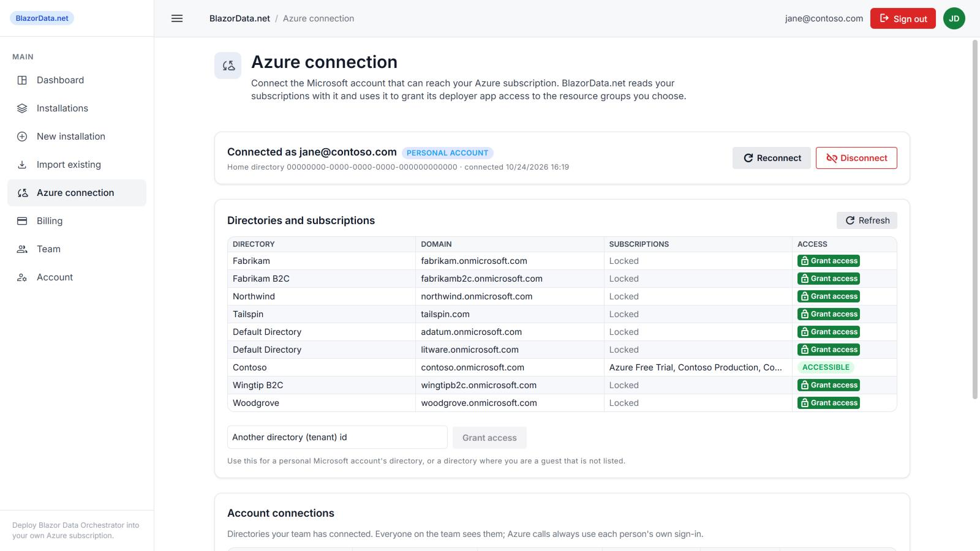Select Import existing in the sidebar
Screen dimensions: 980x551
(x=77, y=165)
